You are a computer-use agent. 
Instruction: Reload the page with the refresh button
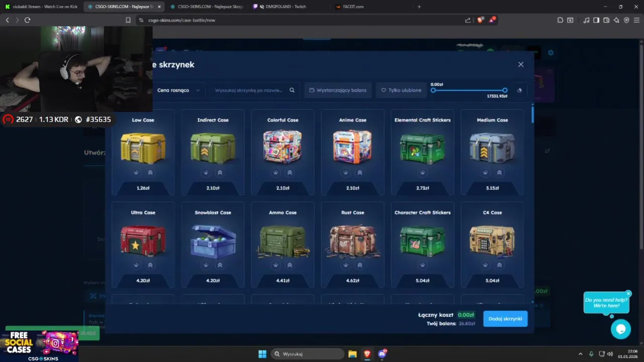(x=27, y=20)
